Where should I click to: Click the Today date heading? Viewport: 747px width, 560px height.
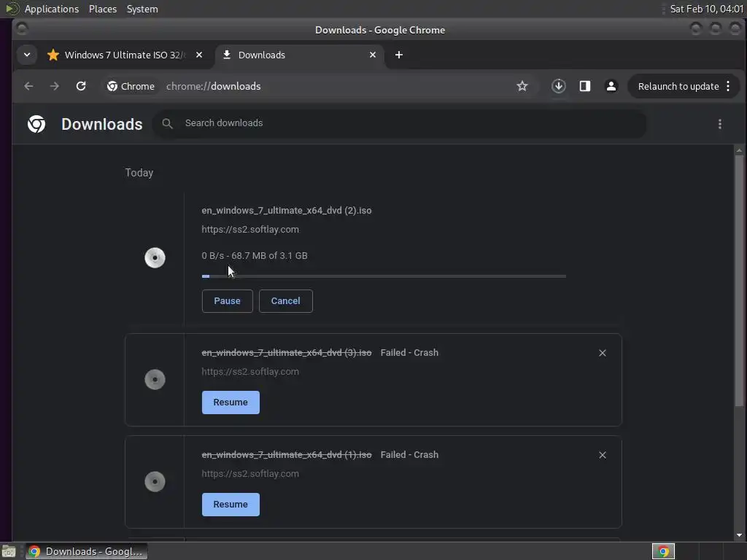[x=139, y=173]
